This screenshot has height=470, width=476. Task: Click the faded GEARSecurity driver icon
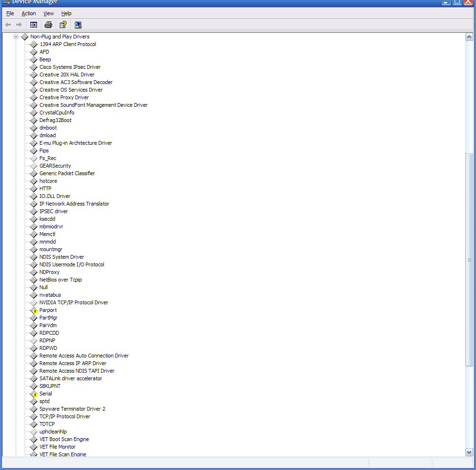coord(34,166)
